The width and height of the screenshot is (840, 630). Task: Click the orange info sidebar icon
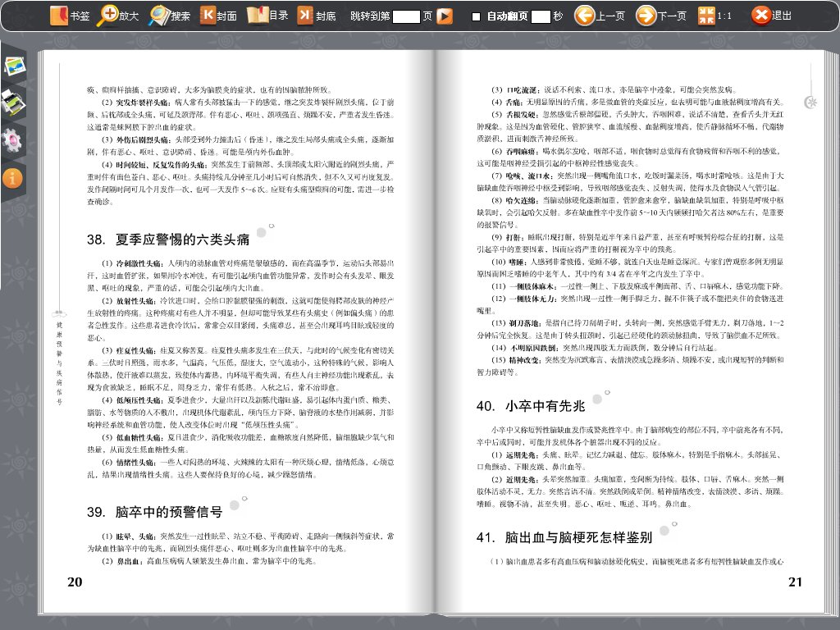(11, 178)
